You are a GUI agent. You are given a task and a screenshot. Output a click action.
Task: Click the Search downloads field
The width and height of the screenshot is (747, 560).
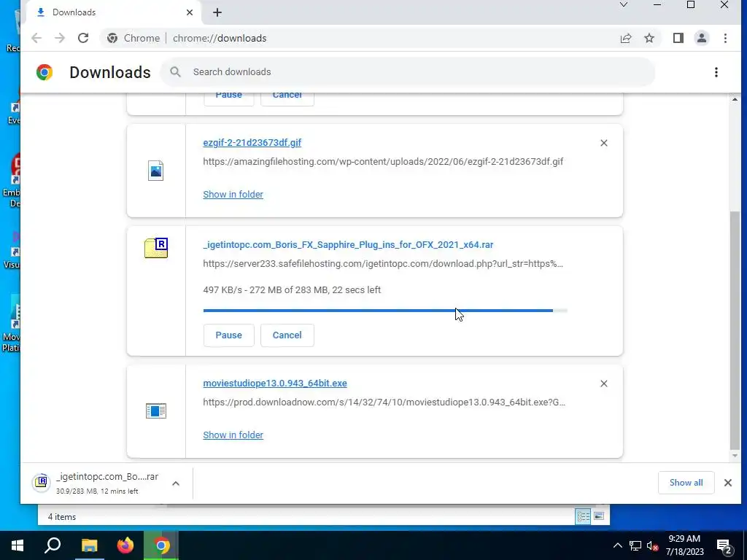pyautogui.click(x=407, y=72)
